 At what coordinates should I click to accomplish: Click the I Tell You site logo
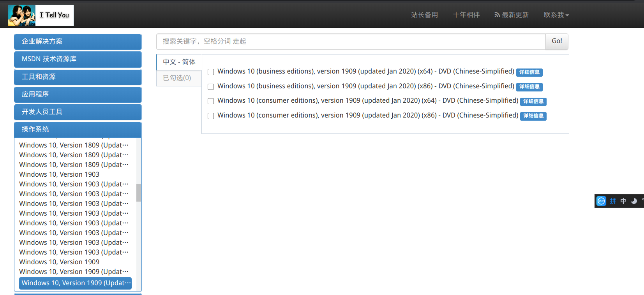[41, 16]
